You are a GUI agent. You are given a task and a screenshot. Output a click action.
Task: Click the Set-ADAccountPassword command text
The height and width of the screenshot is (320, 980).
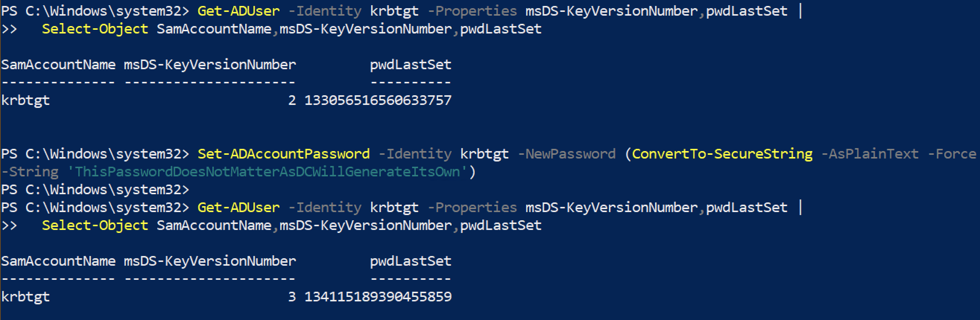point(284,154)
